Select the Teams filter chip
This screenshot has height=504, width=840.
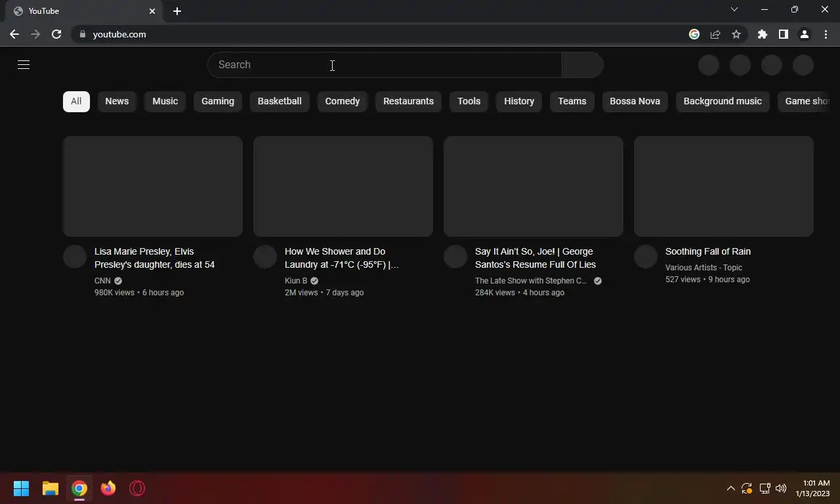click(572, 101)
